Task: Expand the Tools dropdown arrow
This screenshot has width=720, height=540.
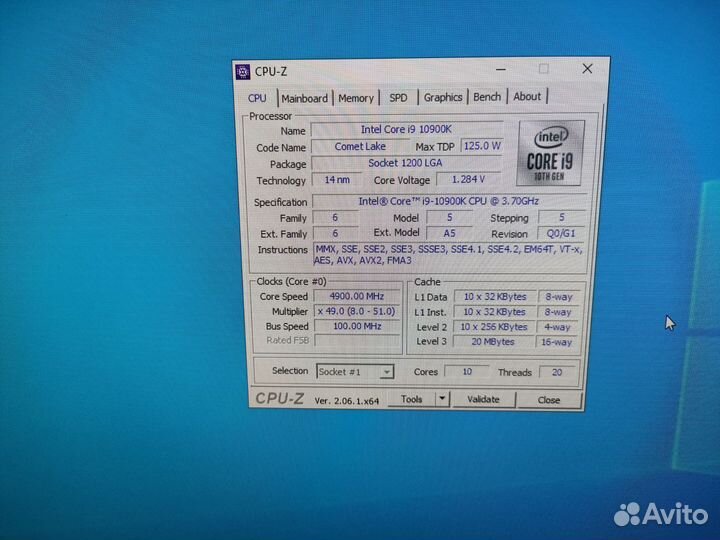Action: click(x=442, y=399)
